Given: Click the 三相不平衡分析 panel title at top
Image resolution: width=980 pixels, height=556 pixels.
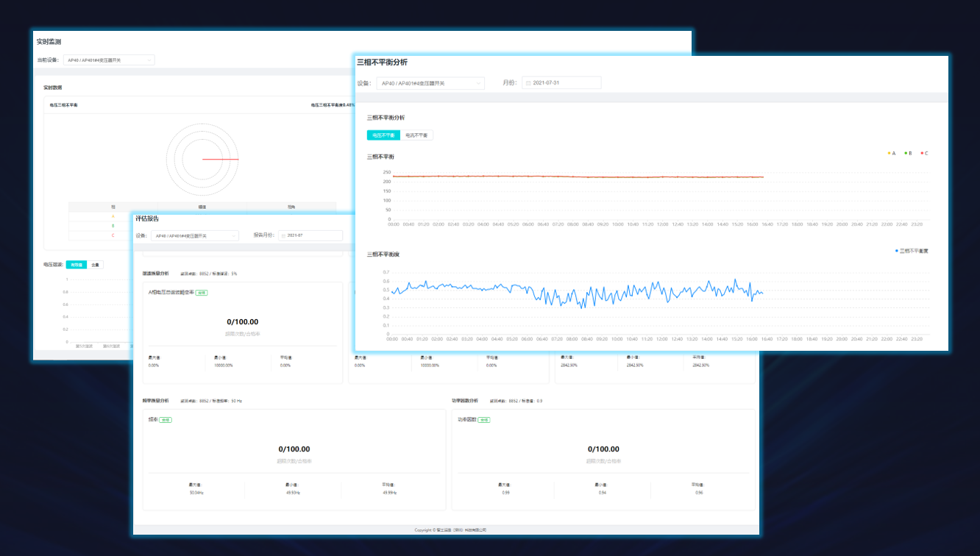Looking at the screenshot, I should 382,63.
